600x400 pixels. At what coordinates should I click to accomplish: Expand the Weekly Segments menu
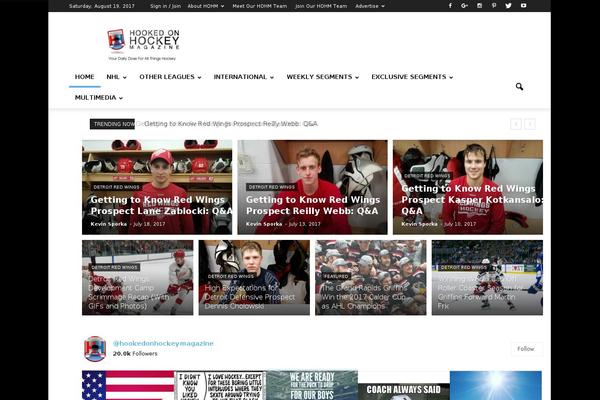(x=323, y=77)
